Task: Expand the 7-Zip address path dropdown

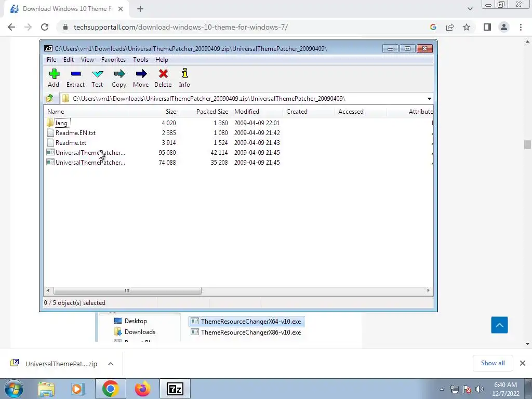Action: (x=429, y=99)
